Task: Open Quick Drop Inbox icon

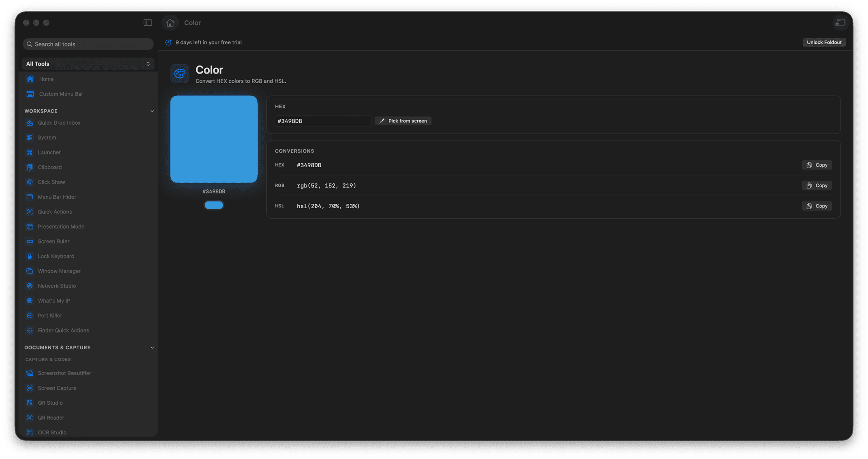Action: (30, 123)
